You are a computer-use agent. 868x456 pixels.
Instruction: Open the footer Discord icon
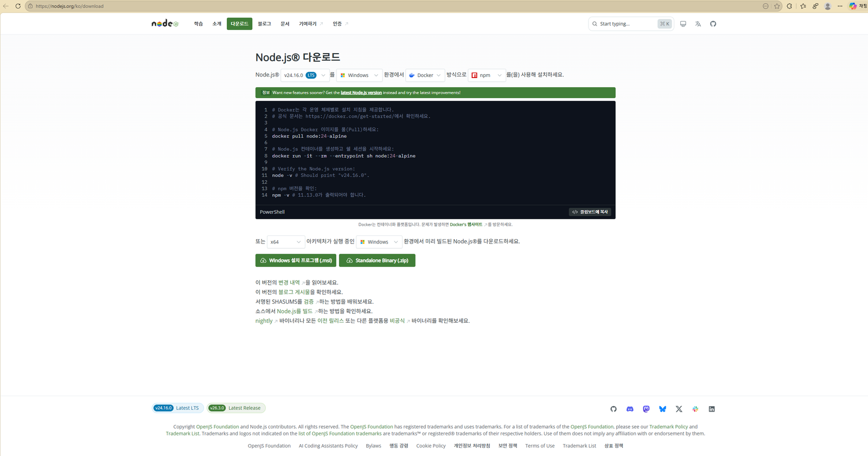pyautogui.click(x=630, y=409)
